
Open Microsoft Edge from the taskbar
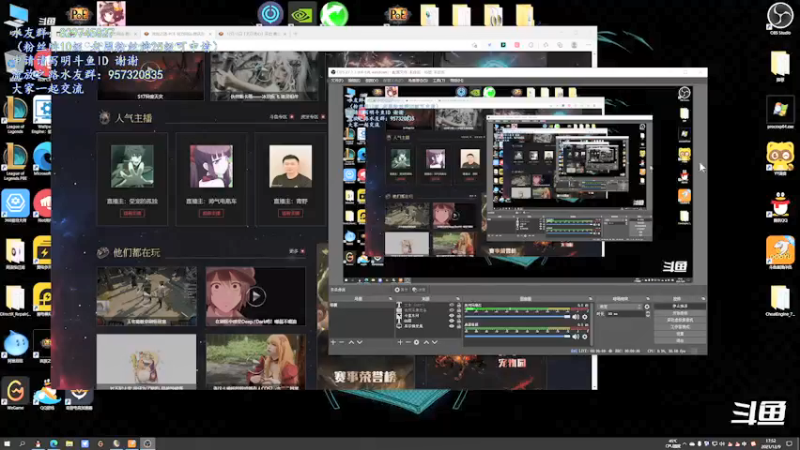tap(54, 444)
